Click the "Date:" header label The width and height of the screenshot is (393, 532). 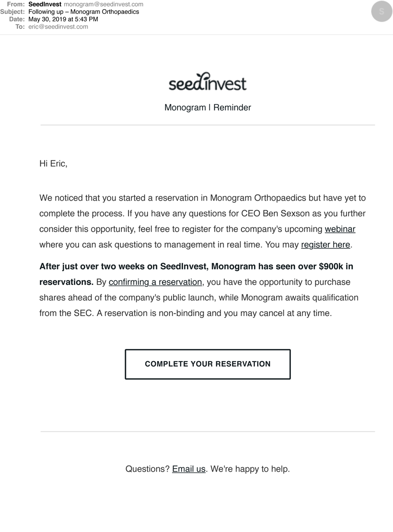[x=17, y=19]
